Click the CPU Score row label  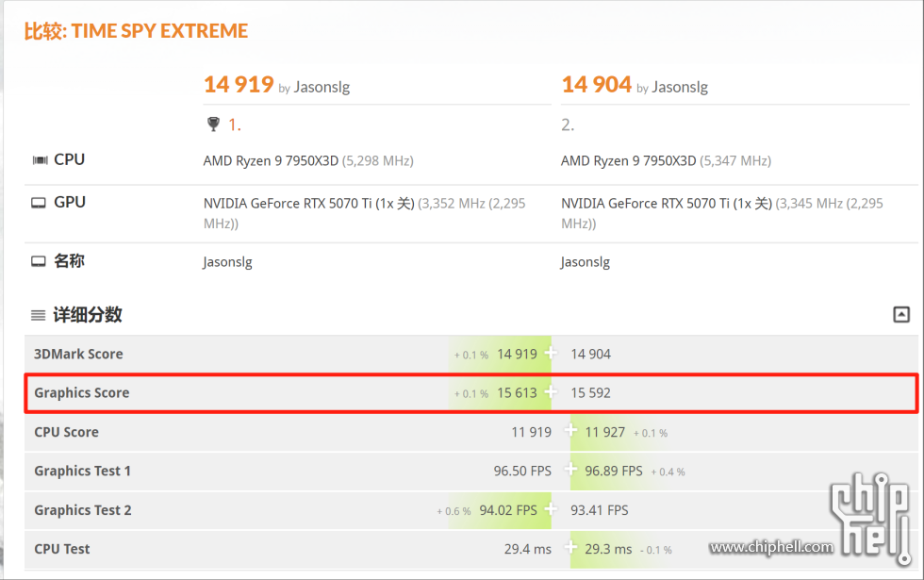67,432
